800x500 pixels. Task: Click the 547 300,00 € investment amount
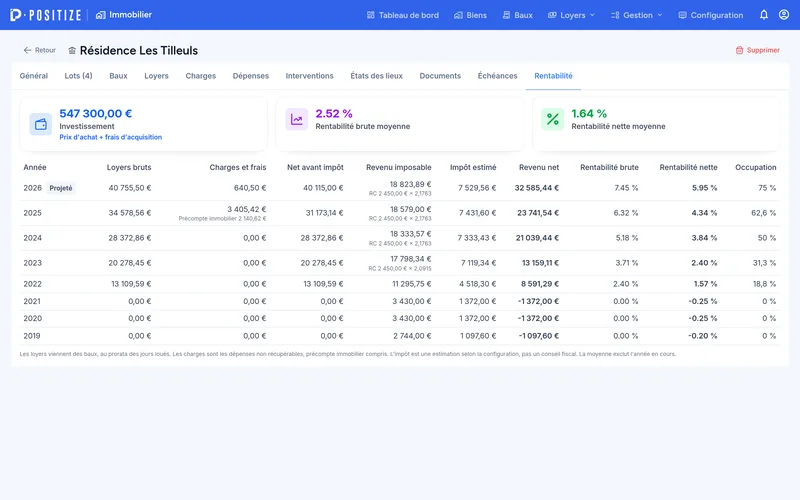95,113
